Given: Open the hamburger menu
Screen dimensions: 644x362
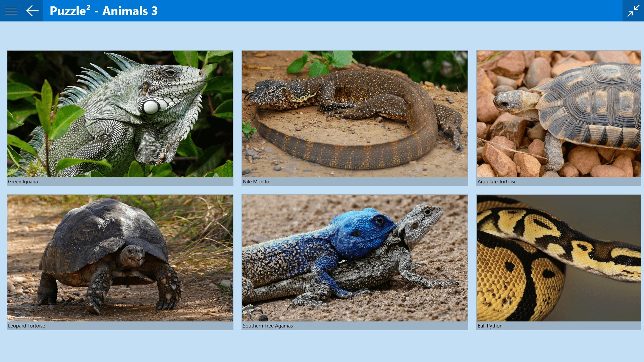Looking at the screenshot, I should (x=11, y=11).
